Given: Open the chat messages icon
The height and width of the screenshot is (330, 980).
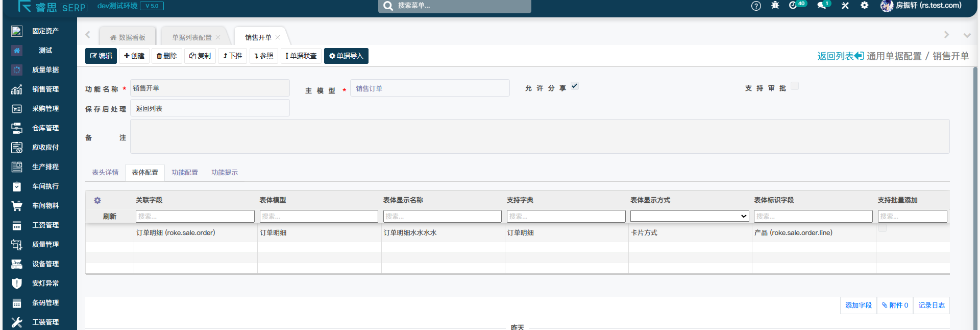Looking at the screenshot, I should [x=821, y=6].
